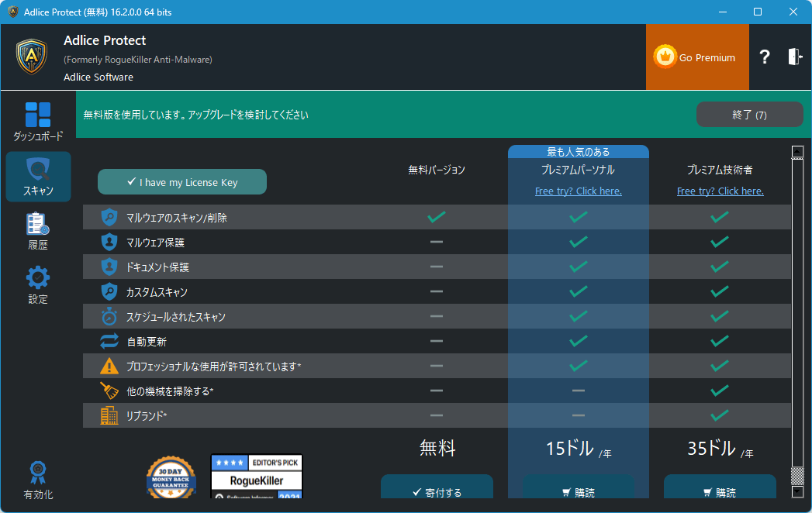812x513 pixels.
Task: Click the マルウェア保護 shield icon
Action: click(x=109, y=243)
